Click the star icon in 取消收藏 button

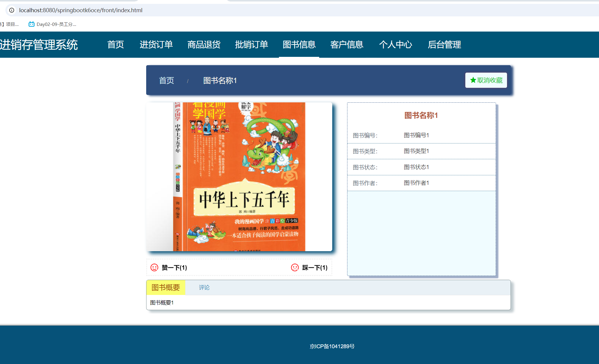pyautogui.click(x=473, y=80)
